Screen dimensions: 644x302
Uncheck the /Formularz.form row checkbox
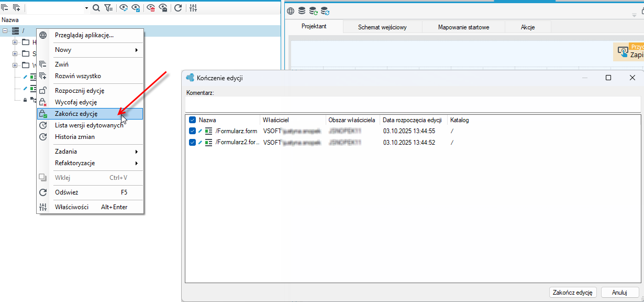coord(192,131)
